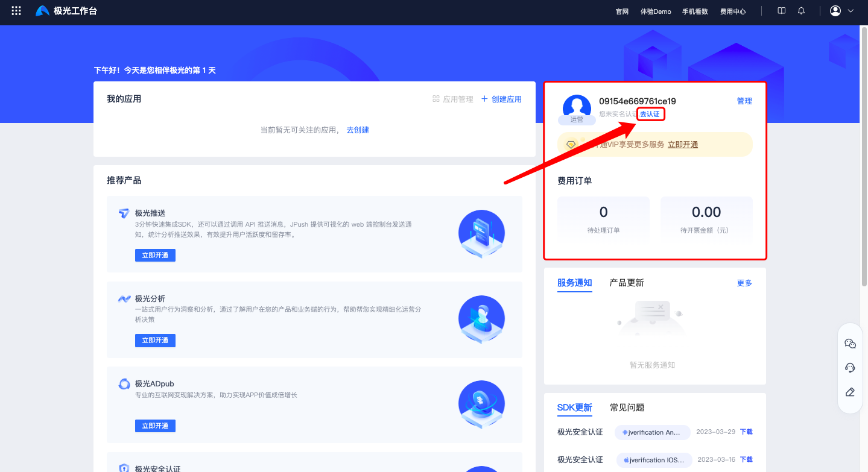This screenshot has width=868, height=472.
Task: Click the 待处理订单 count card
Action: (603, 219)
